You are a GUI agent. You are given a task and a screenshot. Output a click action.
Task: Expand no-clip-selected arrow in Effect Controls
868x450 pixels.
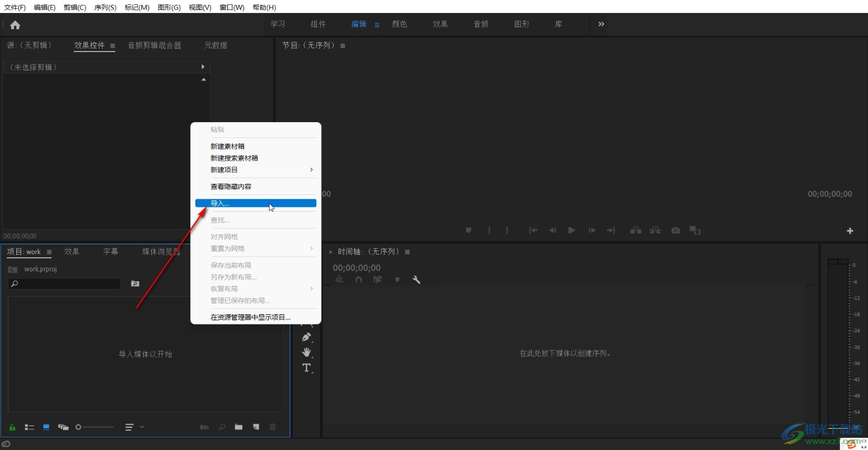(x=203, y=67)
